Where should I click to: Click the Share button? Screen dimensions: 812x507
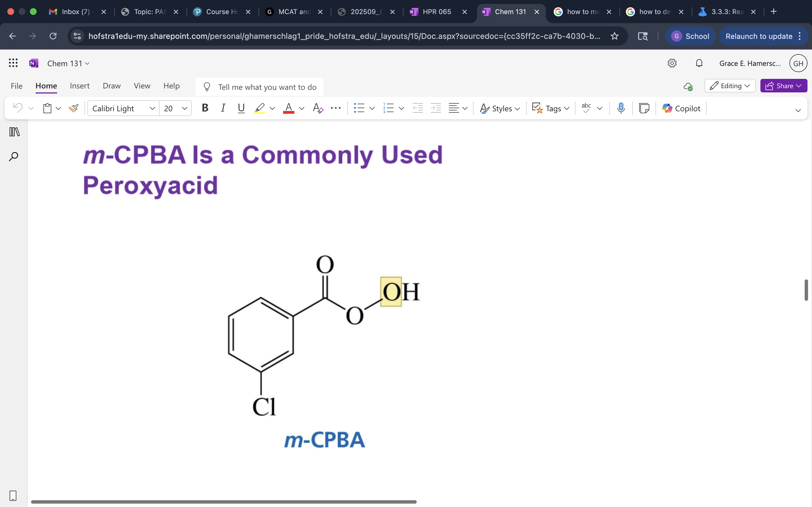pos(784,86)
